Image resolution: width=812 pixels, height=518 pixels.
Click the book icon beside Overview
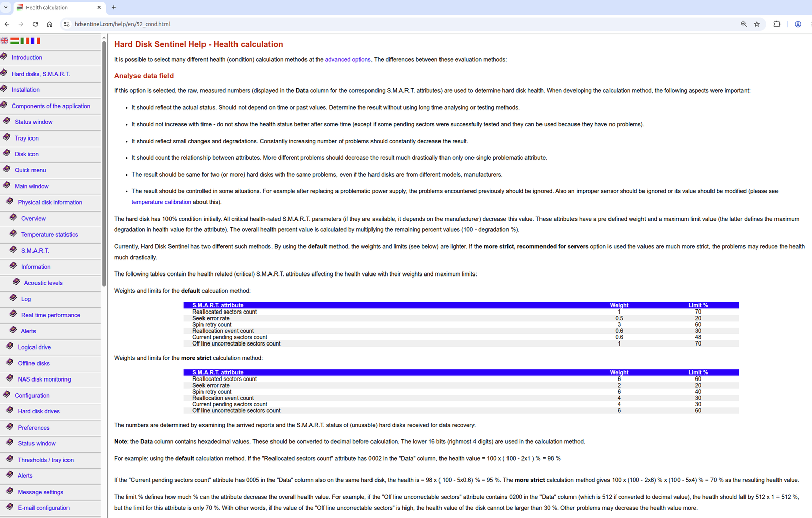pos(13,217)
